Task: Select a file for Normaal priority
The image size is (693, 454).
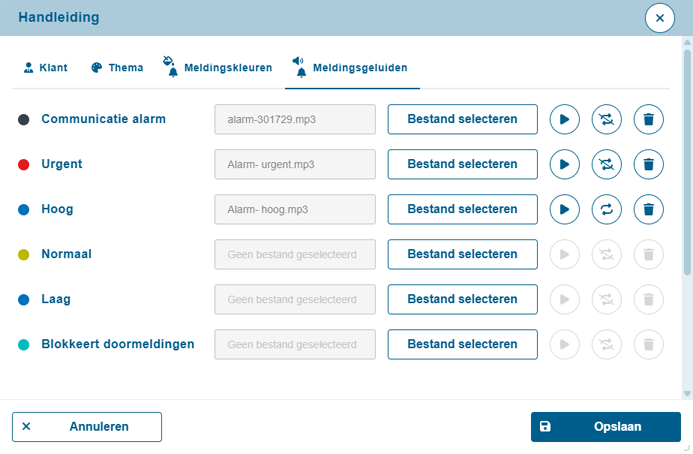Action: 463,254
